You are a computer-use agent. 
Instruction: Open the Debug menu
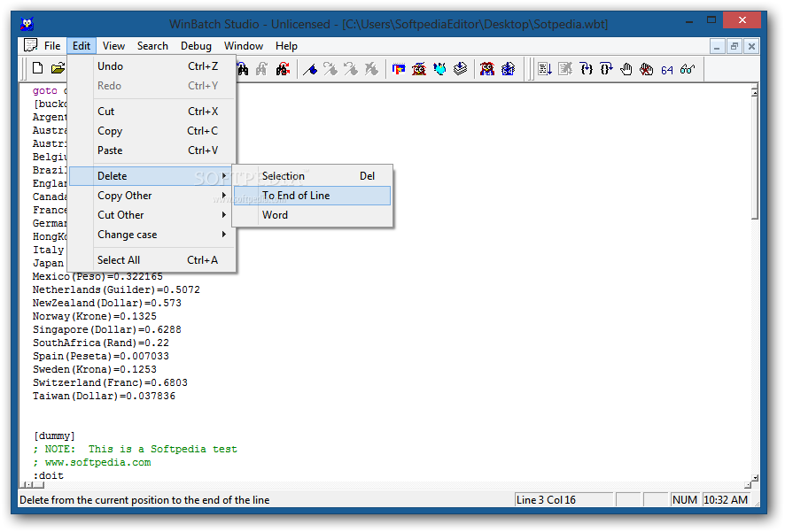click(196, 46)
